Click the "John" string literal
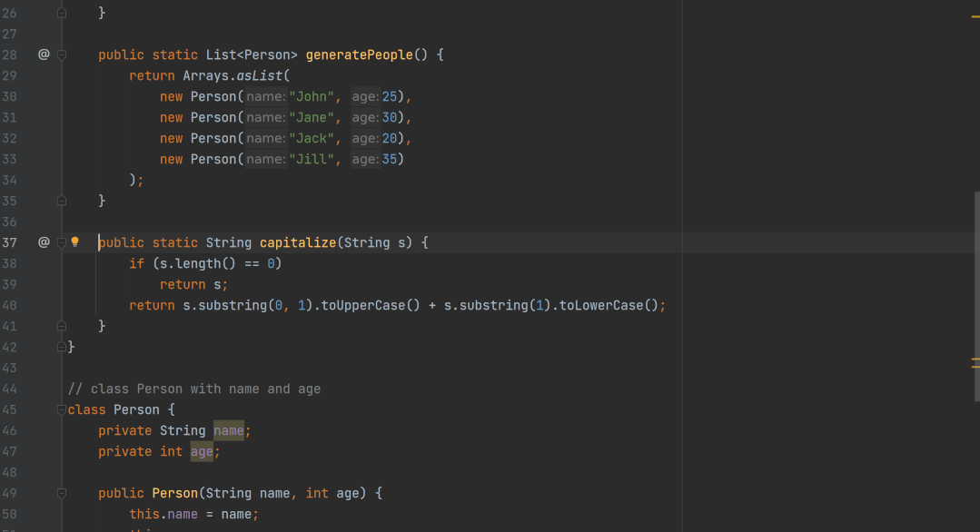This screenshot has width=980, height=532. [312, 97]
